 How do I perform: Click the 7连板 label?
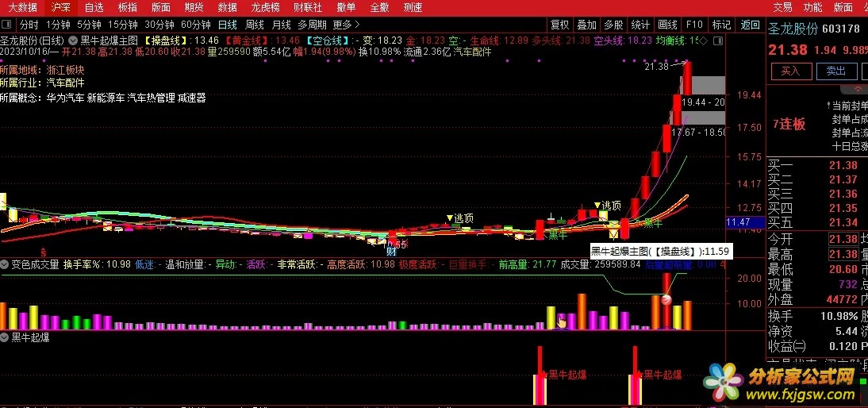coord(789,124)
